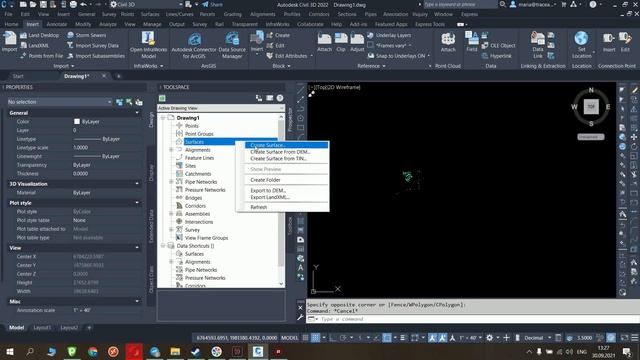Toggle the Frames vary checkbox icon

[x=371, y=45]
